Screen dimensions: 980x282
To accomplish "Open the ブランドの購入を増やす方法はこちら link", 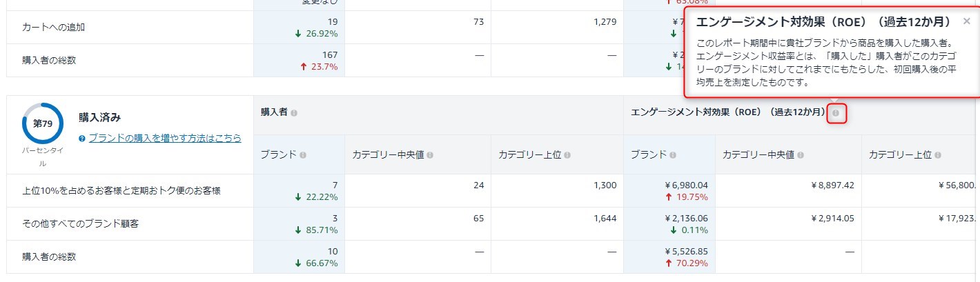I will pyautogui.click(x=165, y=138).
